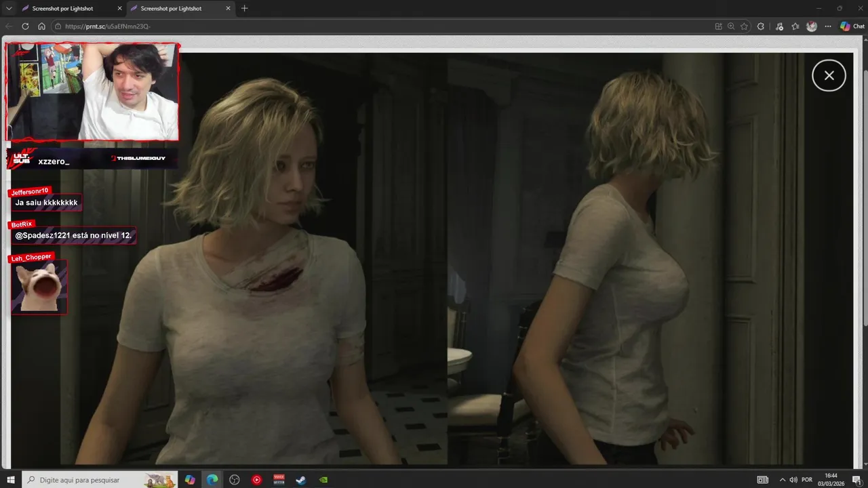
Task: Open the Copilot app in taskbar
Action: pos(190,480)
